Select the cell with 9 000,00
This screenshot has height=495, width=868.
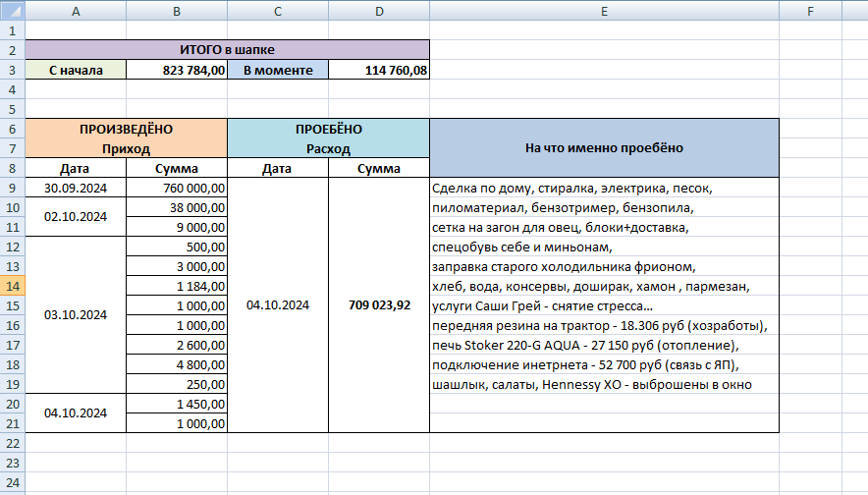coord(177,227)
